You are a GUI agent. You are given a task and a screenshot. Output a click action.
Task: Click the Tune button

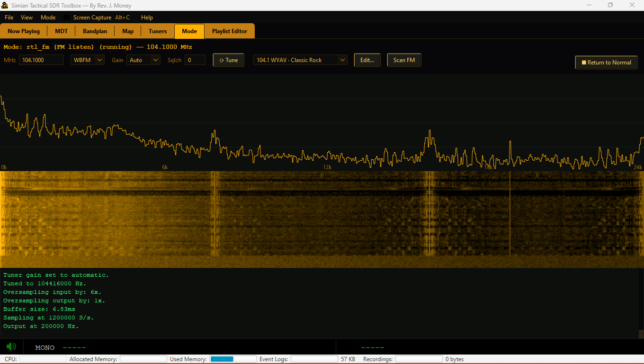point(229,60)
